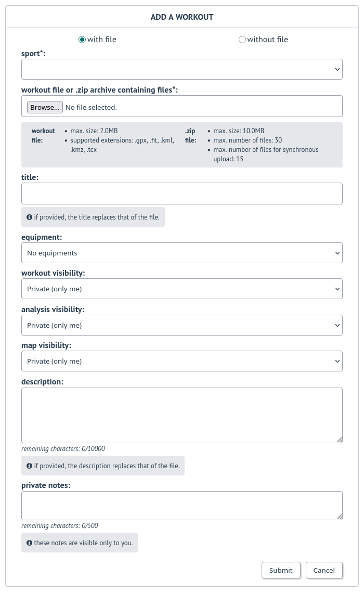Click the info icon next to private notes hint
Image resolution: width=364 pixels, height=592 pixels.
coord(30,542)
